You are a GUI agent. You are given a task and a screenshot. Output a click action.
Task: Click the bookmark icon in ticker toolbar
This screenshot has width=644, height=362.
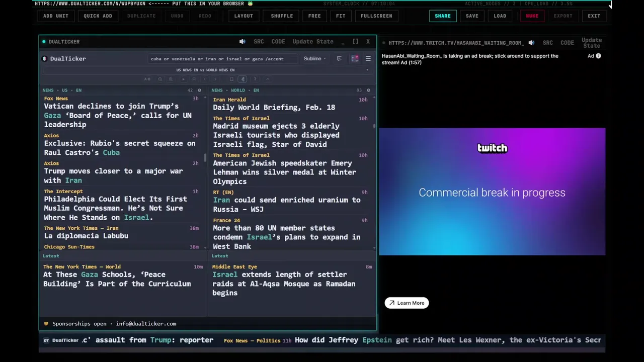pyautogui.click(x=231, y=79)
